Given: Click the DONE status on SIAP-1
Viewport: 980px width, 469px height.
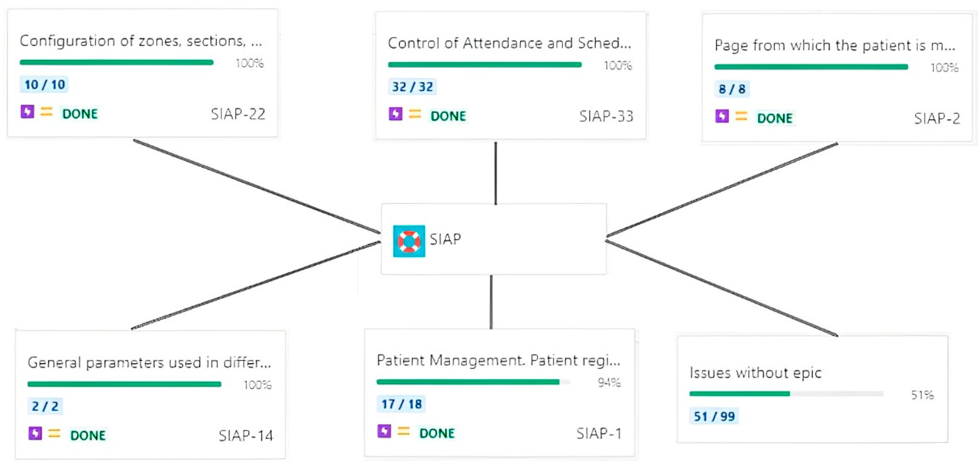Looking at the screenshot, I should (x=437, y=433).
